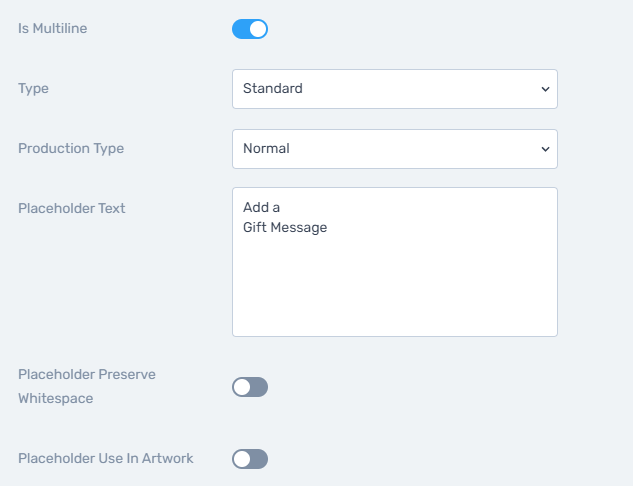Click the chevron arrow in Production Type select

(x=545, y=149)
